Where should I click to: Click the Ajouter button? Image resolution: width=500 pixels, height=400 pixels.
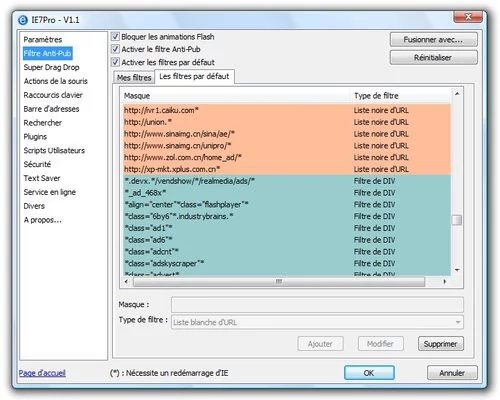[x=320, y=344]
